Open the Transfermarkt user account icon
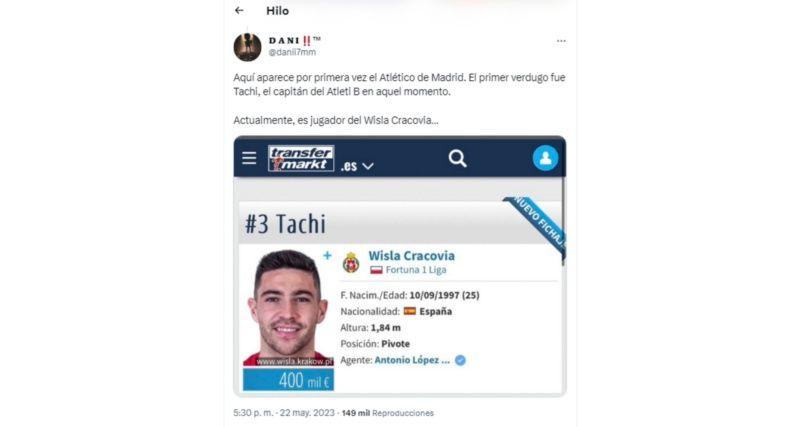 (x=545, y=158)
